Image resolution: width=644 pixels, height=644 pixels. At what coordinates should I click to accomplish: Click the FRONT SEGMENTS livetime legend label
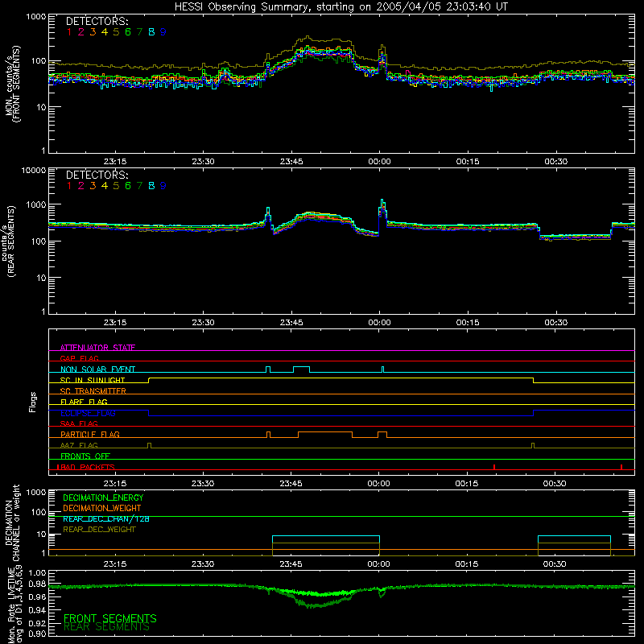[x=110, y=618]
